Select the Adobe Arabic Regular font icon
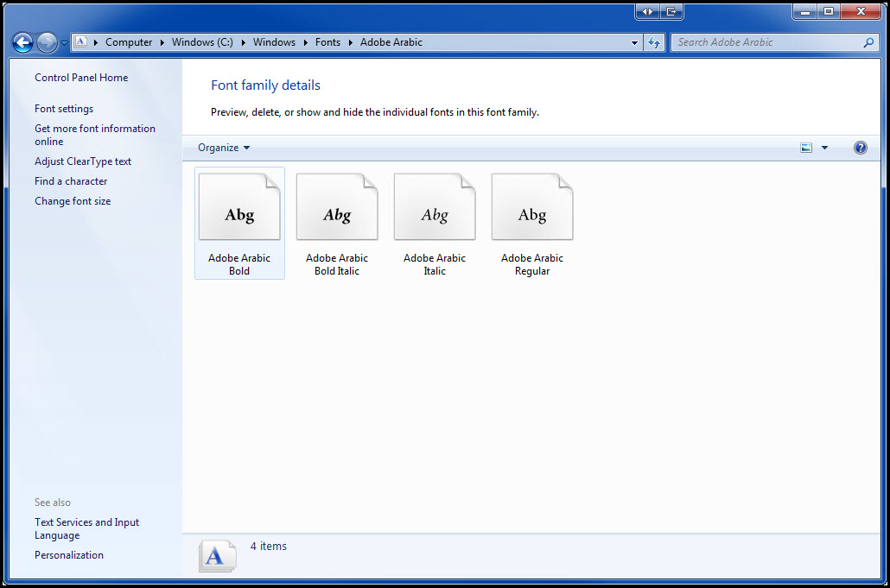This screenshot has height=588, width=890. coord(532,207)
